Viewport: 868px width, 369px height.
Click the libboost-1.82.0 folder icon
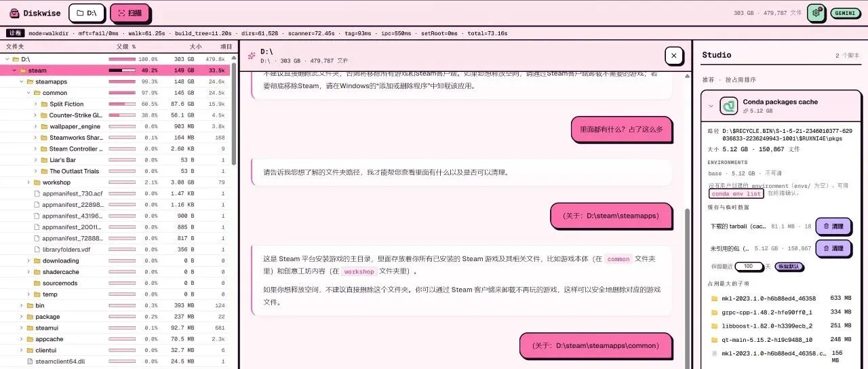714,326
